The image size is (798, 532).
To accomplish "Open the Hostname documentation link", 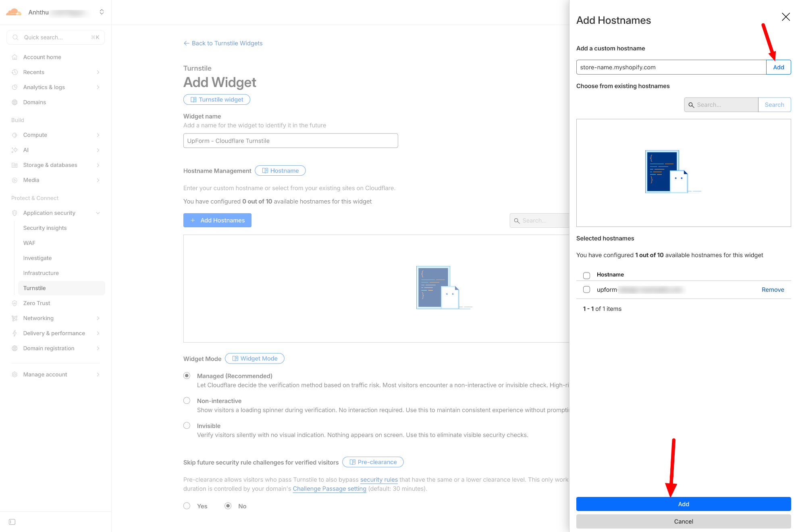I will click(281, 171).
